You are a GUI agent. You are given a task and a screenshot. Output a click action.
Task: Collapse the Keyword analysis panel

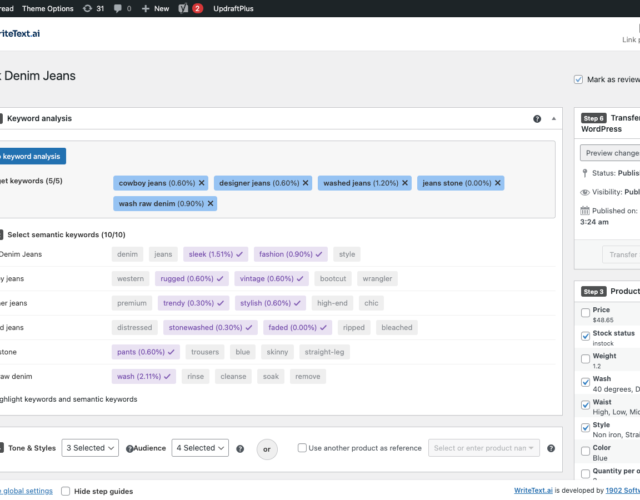(555, 119)
